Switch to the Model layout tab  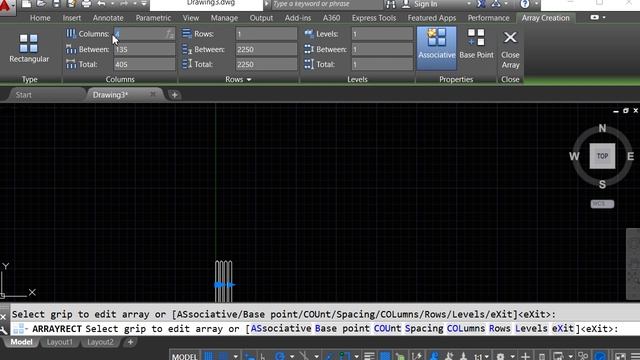[x=21, y=342]
